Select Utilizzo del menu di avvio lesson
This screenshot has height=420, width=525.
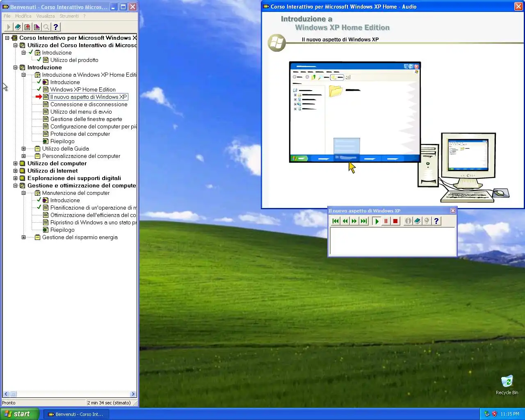81,112
